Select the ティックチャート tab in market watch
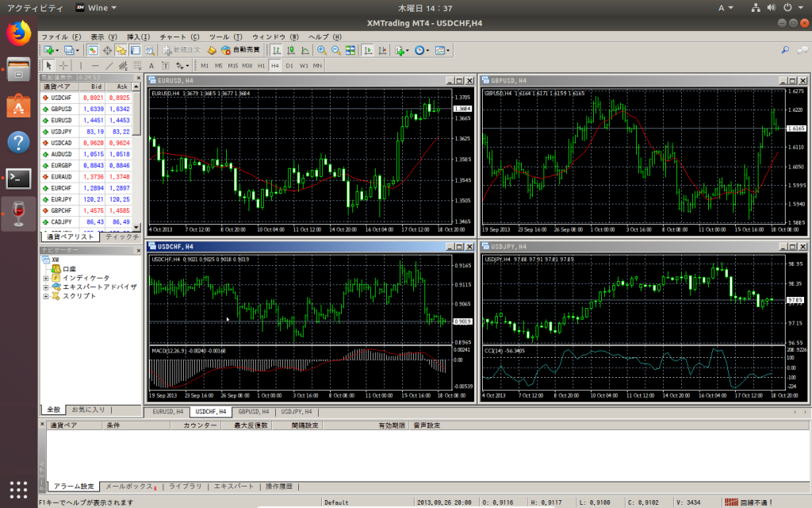The image size is (812, 508). [x=121, y=237]
